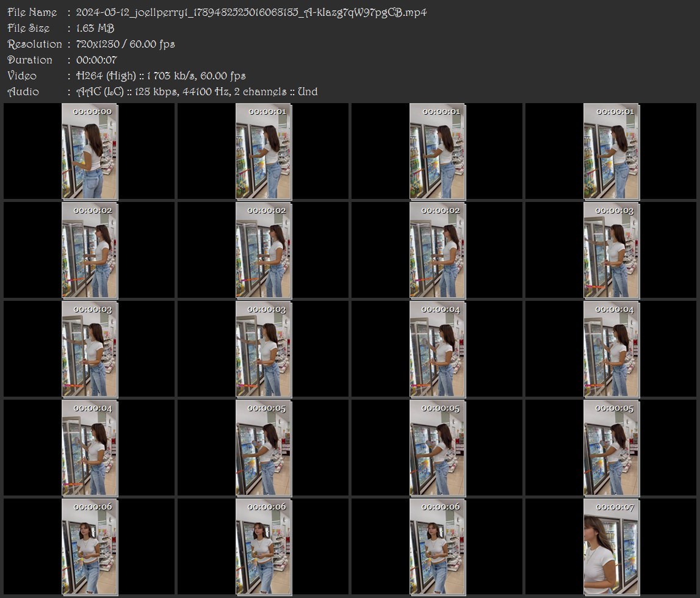Open the first thumbnail stamped 00:00:01
The image size is (700, 598).
point(264,151)
